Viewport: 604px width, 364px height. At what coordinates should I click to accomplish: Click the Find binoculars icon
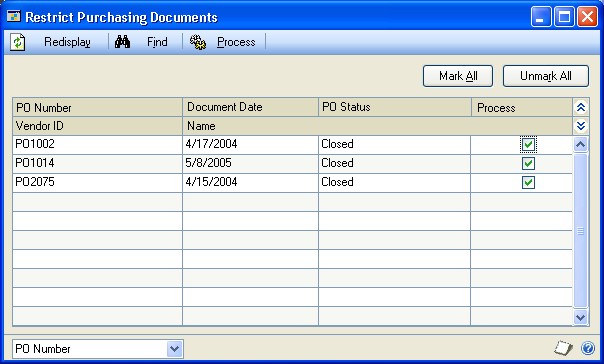pyautogui.click(x=122, y=42)
